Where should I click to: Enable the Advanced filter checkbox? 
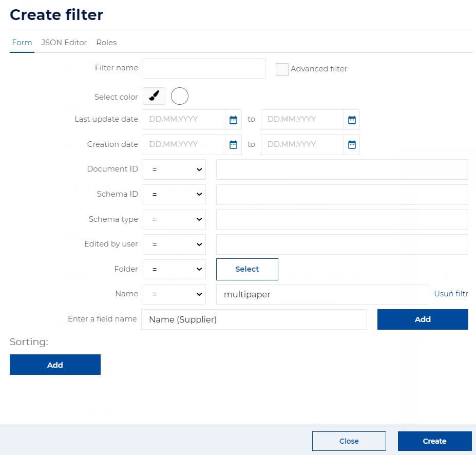point(282,69)
